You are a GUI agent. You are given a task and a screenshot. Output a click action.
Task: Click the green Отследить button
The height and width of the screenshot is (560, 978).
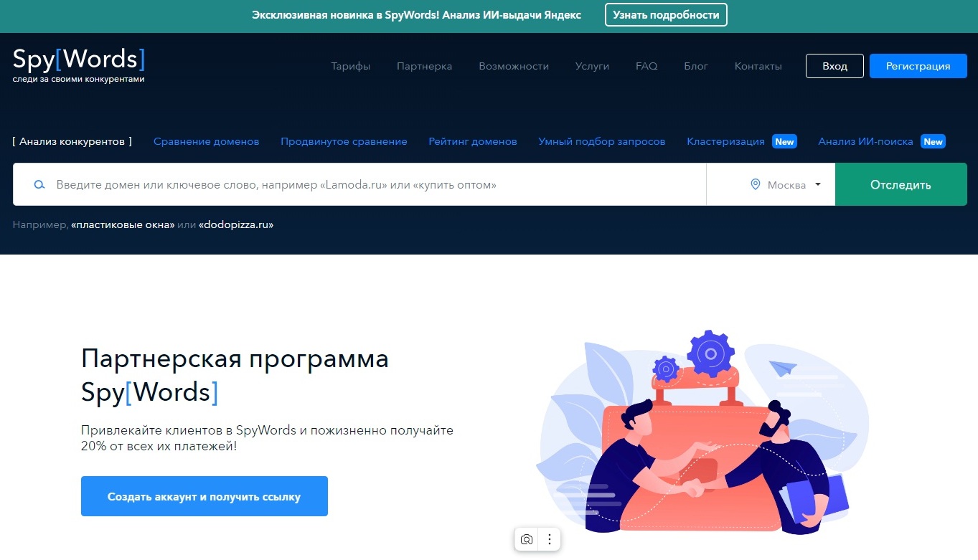click(901, 184)
